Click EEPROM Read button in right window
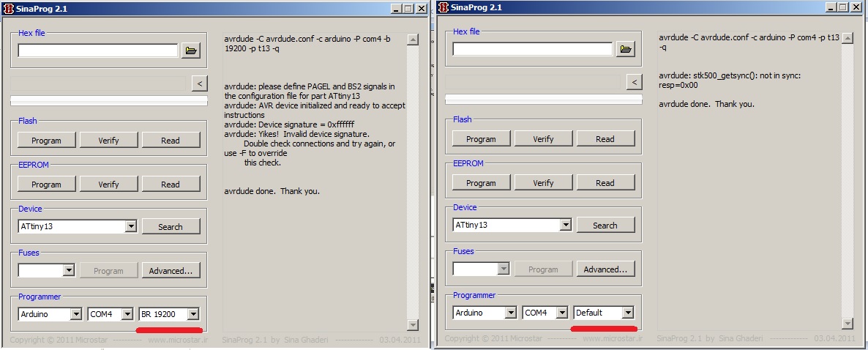Screen dimensions: 868x350 point(605,183)
